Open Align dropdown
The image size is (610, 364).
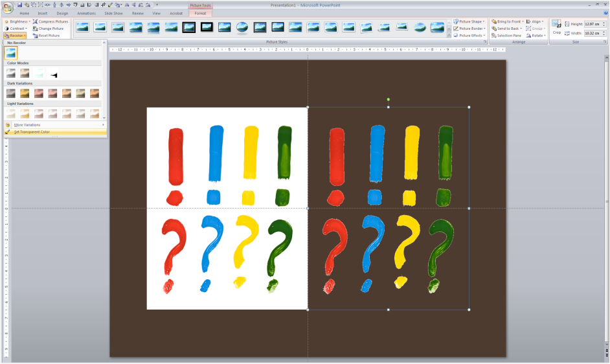point(536,21)
